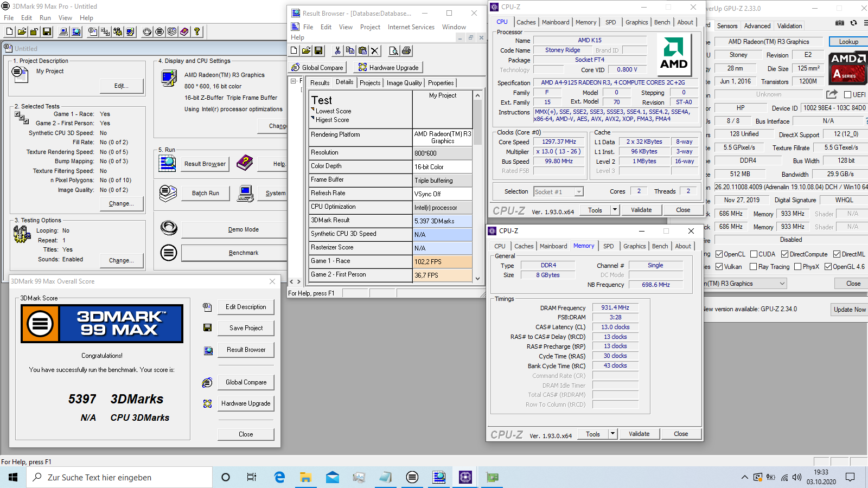
Task: Click the 102,2 FPS Game 1 Race cell
Action: (x=443, y=262)
